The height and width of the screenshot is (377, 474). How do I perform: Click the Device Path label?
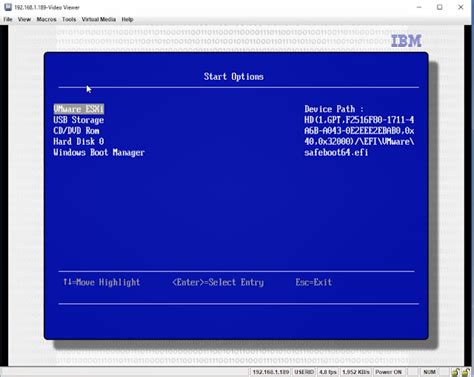(334, 109)
